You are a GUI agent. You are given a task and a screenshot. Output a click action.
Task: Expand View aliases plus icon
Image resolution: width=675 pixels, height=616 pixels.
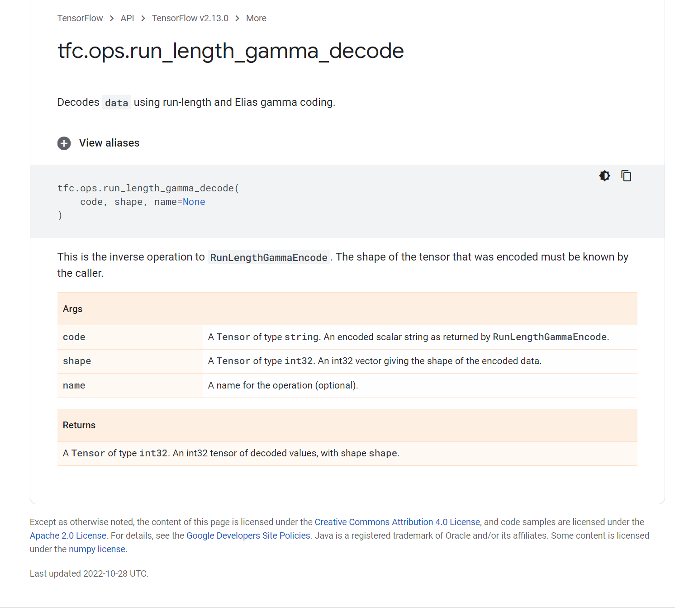tap(64, 143)
